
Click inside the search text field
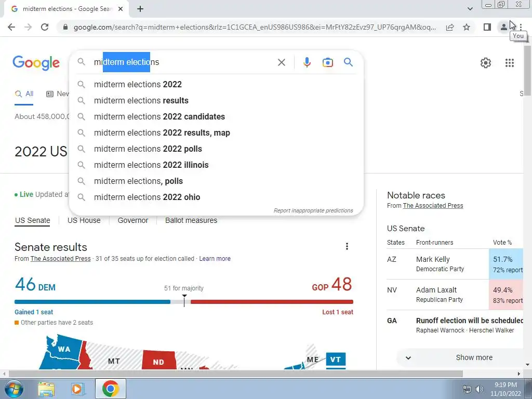point(183,62)
